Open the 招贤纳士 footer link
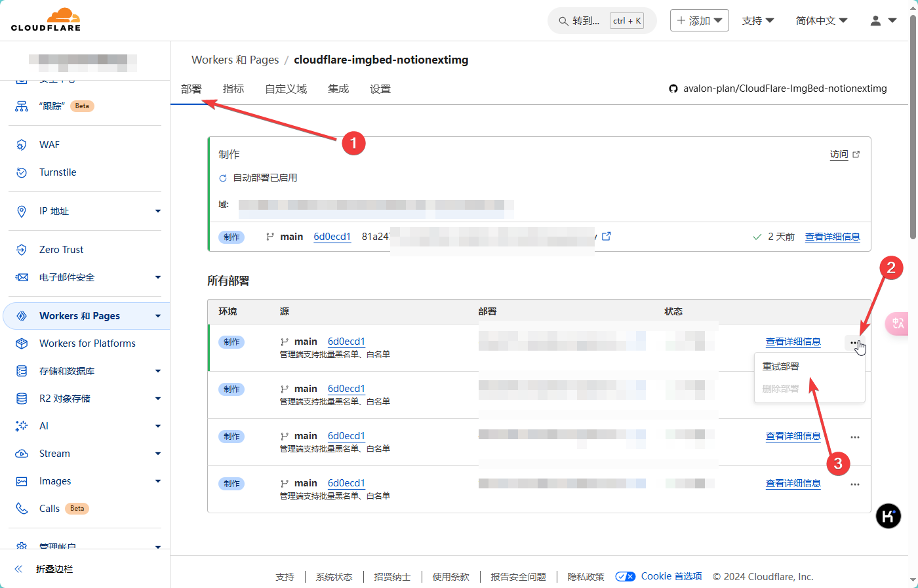Viewport: 918px width, 588px height. coord(393,577)
